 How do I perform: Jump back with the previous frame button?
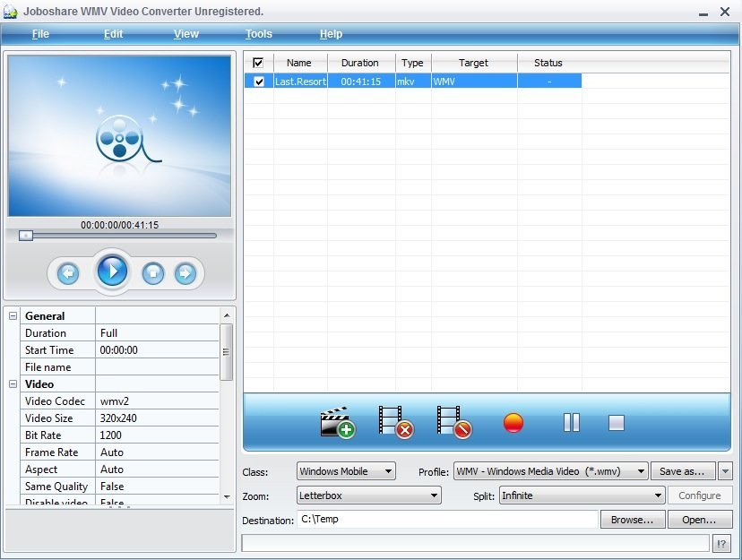pyautogui.click(x=67, y=273)
